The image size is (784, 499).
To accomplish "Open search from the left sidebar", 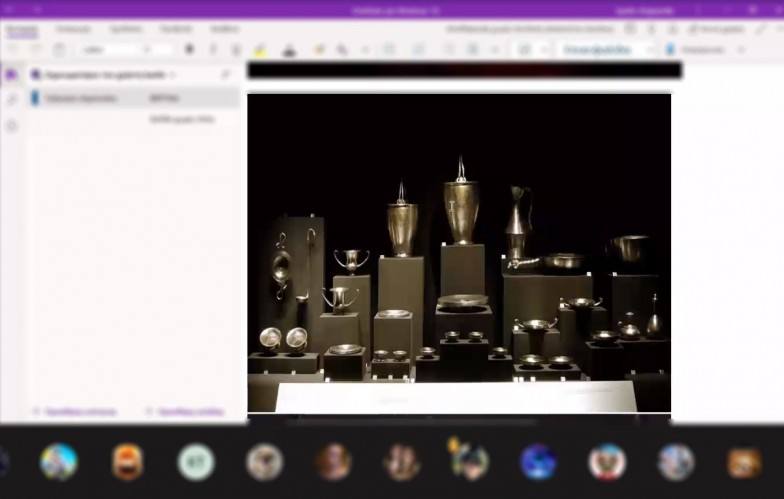I will pos(12,99).
